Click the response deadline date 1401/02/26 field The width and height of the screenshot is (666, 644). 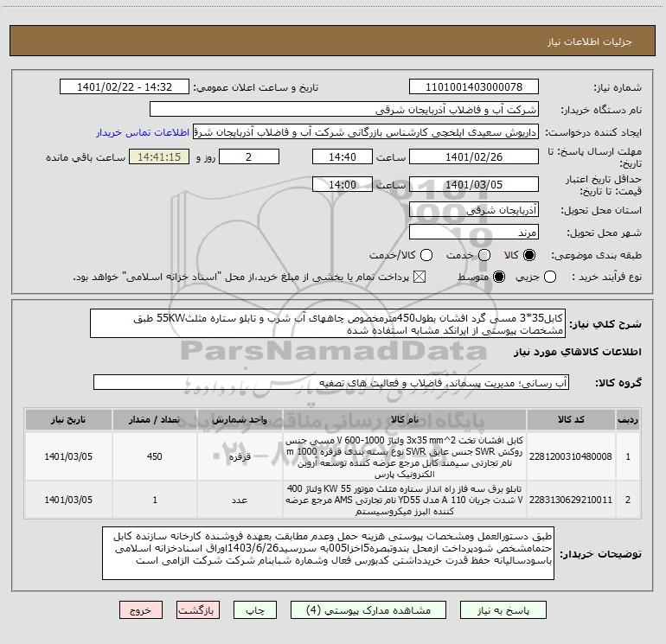click(x=474, y=156)
